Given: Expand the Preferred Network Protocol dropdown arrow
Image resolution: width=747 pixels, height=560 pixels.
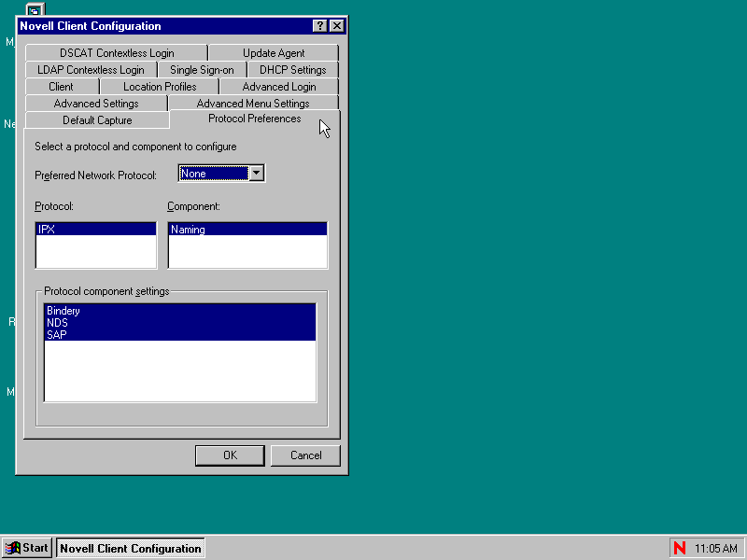Looking at the screenshot, I should coord(256,174).
